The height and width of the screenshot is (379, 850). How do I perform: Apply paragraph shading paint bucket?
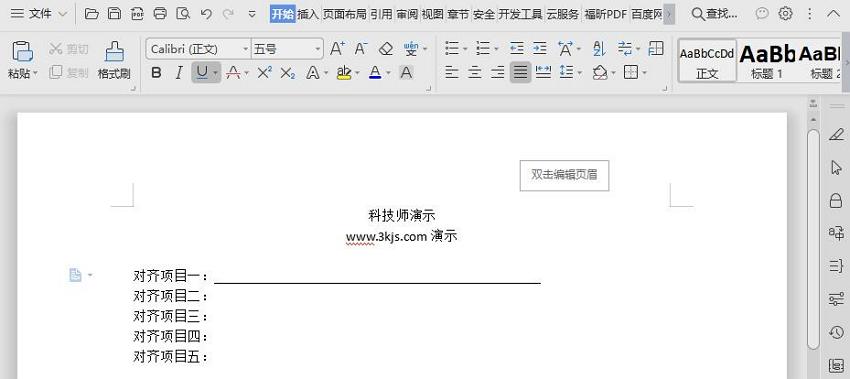(600, 72)
